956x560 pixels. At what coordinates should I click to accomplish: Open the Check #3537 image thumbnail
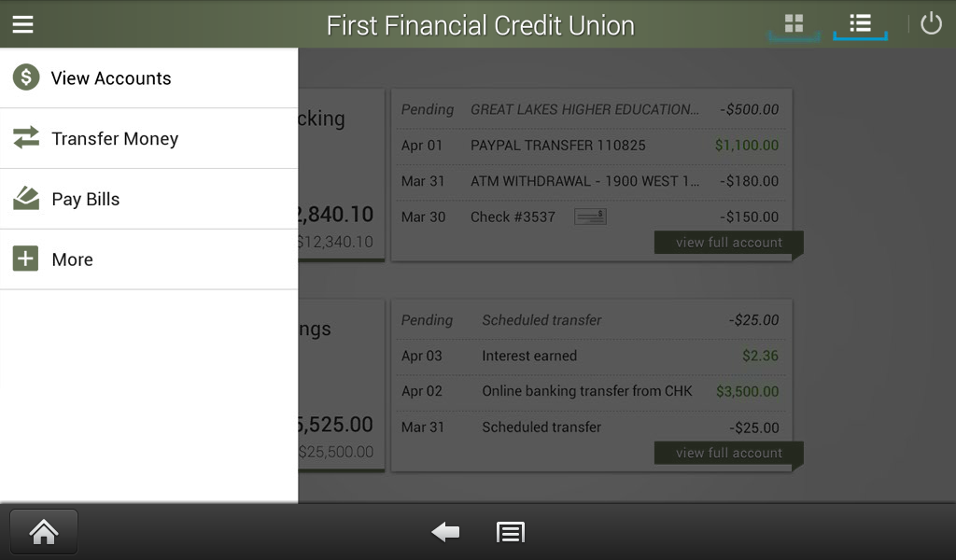pyautogui.click(x=590, y=216)
